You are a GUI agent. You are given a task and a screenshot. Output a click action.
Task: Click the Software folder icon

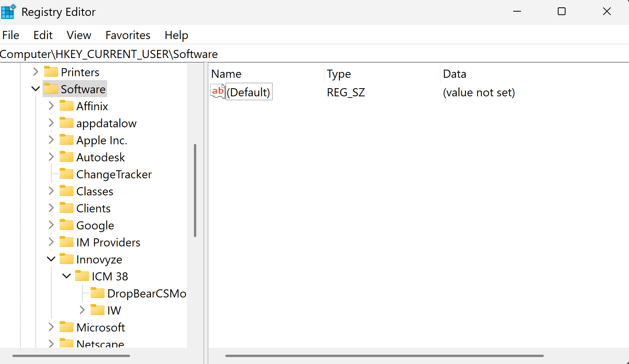click(x=51, y=89)
